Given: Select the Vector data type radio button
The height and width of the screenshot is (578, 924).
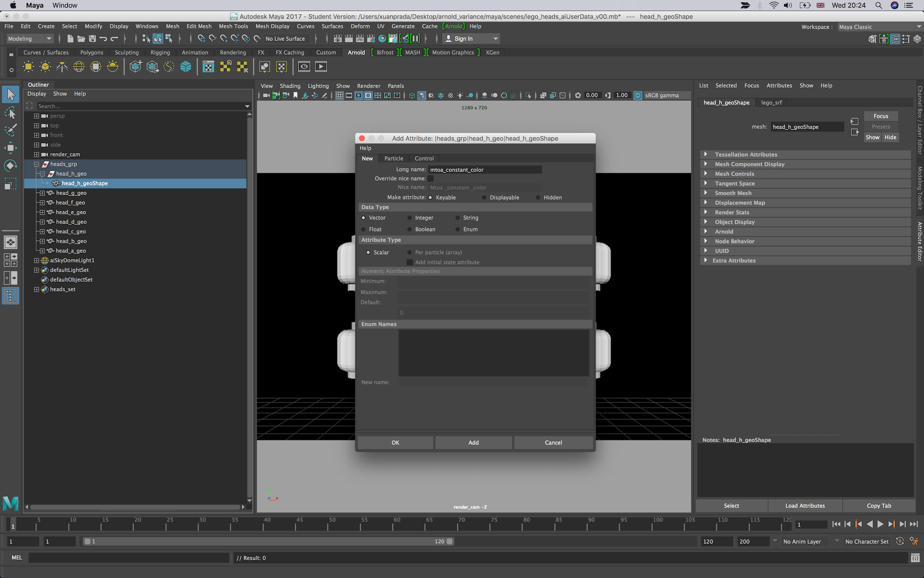Looking at the screenshot, I should [363, 218].
